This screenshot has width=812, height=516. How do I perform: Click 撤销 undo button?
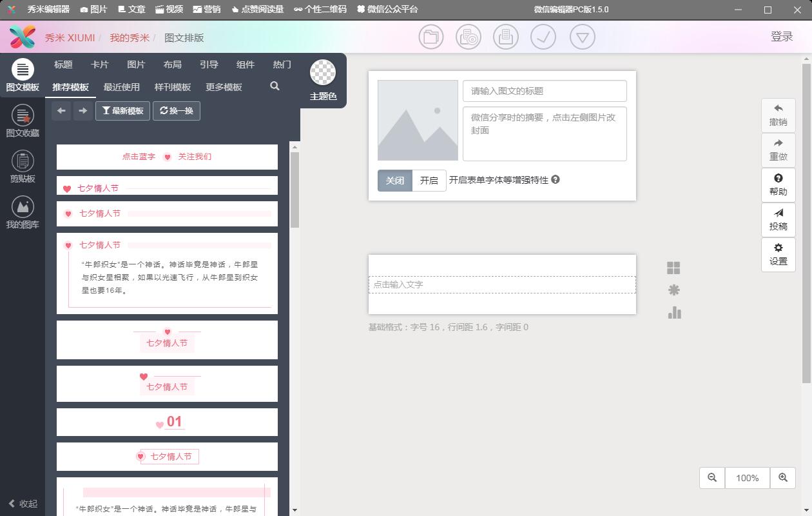point(778,115)
